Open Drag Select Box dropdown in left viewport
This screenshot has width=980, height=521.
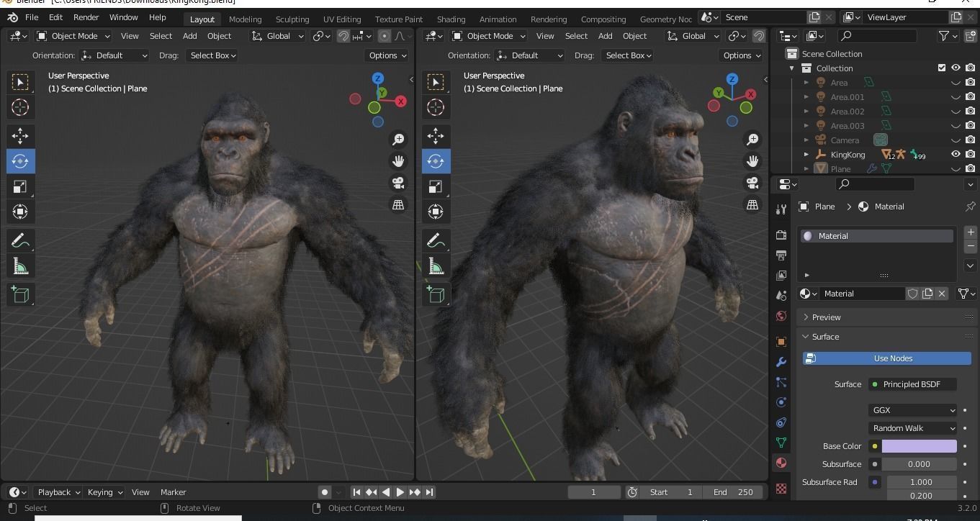tap(212, 55)
